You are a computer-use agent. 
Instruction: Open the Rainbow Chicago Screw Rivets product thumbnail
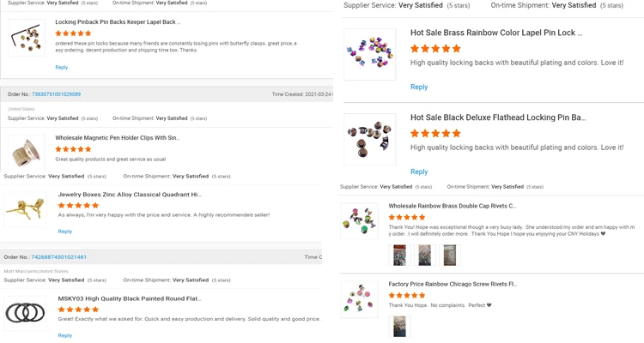359,299
